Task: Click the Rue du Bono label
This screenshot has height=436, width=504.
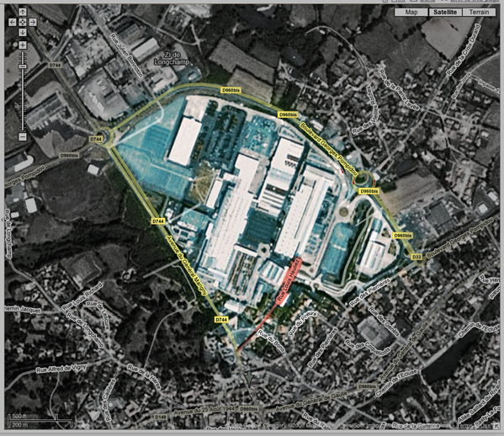Action: pos(271,342)
